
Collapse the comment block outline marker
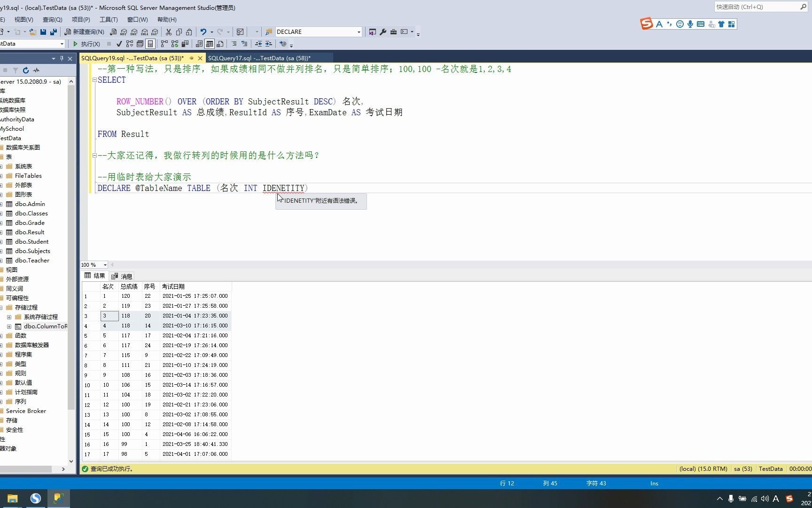coord(94,155)
